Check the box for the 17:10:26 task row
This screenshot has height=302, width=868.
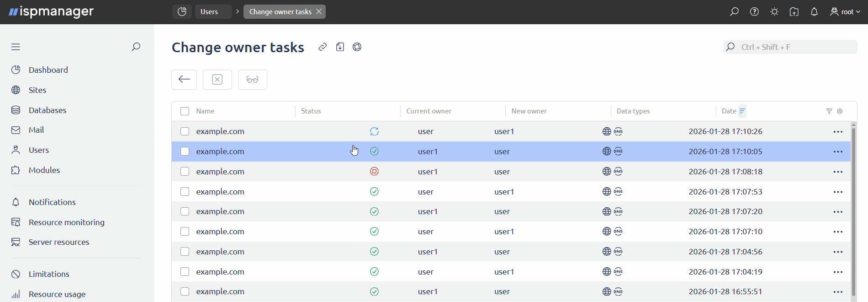tap(185, 131)
